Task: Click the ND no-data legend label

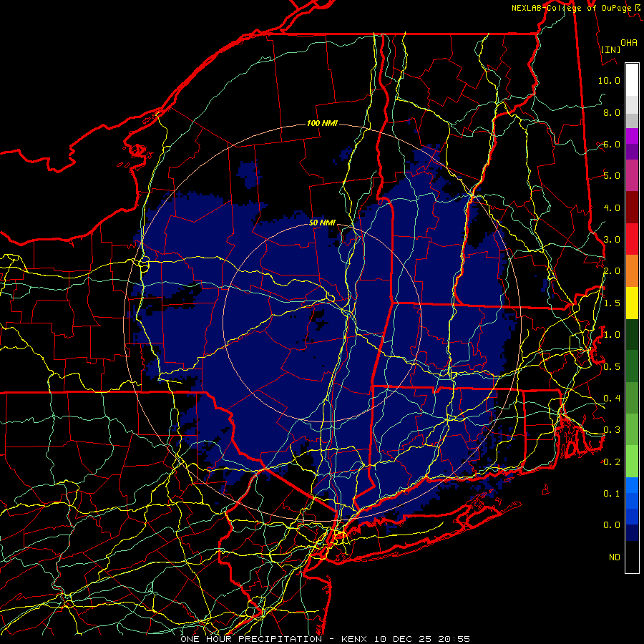Action: (615, 557)
